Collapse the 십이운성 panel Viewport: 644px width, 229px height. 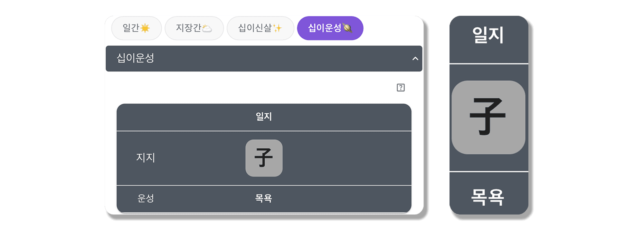pyautogui.click(x=264, y=59)
